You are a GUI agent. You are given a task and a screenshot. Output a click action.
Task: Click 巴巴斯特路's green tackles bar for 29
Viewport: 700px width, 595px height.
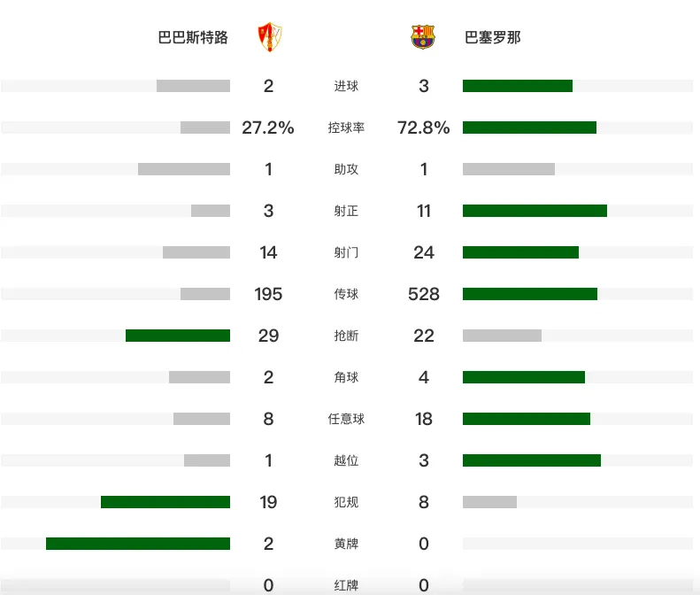(x=178, y=336)
